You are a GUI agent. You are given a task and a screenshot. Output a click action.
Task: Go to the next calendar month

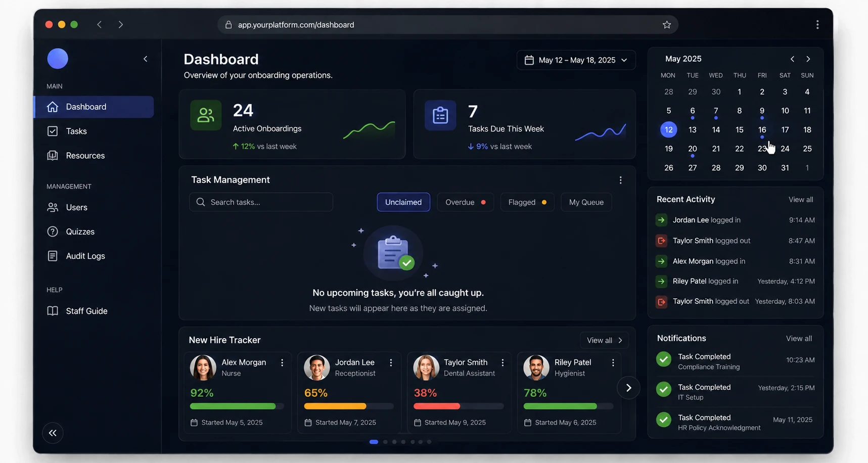coord(808,59)
